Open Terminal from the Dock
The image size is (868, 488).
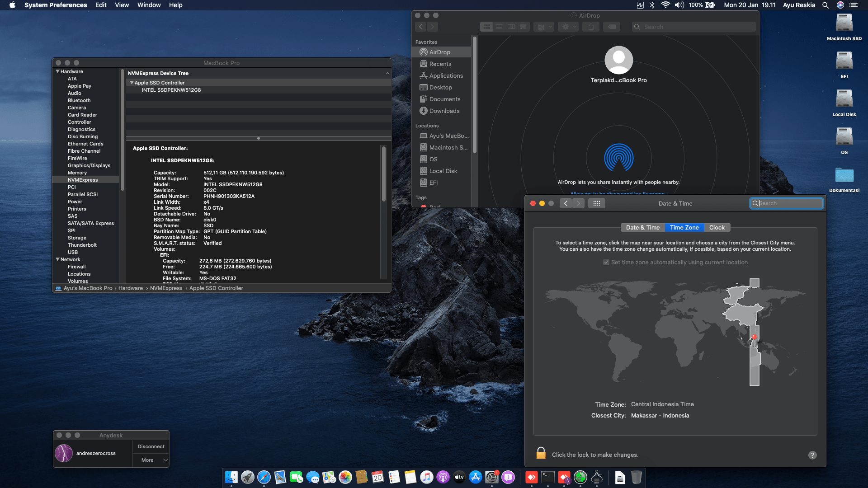[548, 477]
